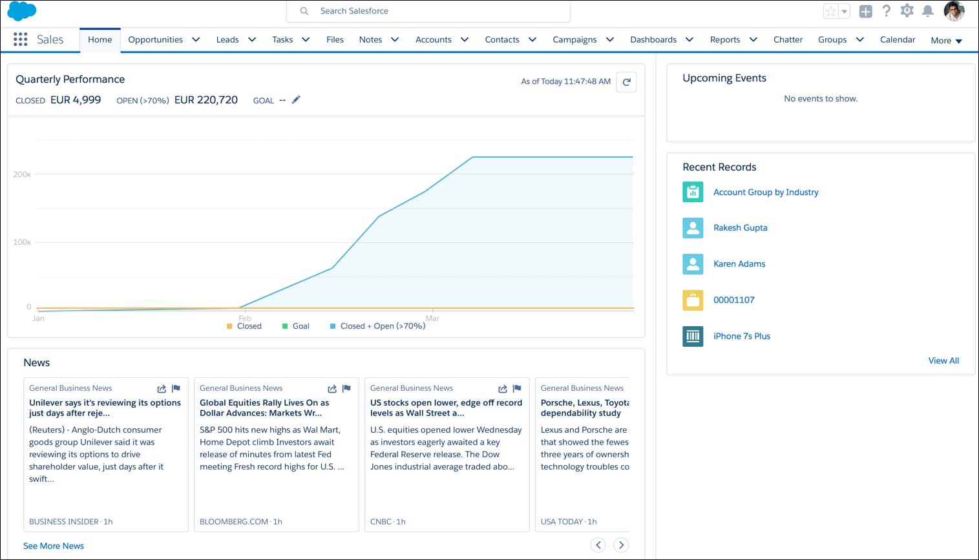This screenshot has width=979, height=560.
Task: Open the More navigation menu
Action: [946, 40]
